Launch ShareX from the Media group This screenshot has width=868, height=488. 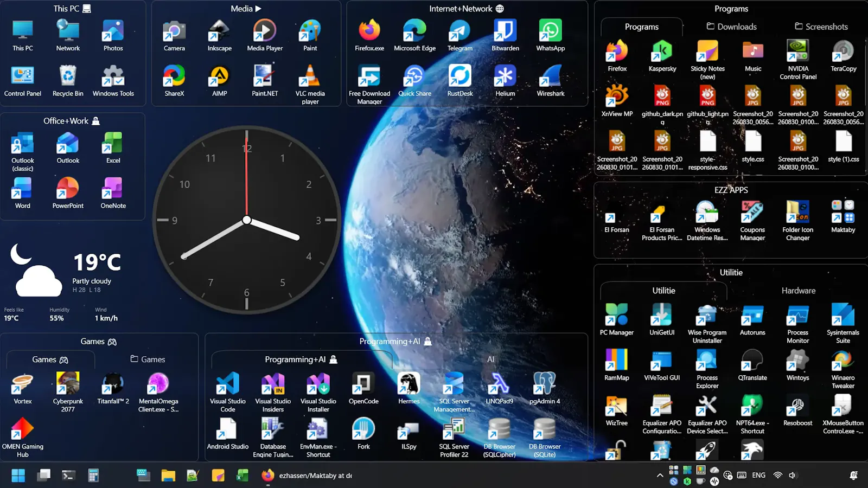pos(174,81)
